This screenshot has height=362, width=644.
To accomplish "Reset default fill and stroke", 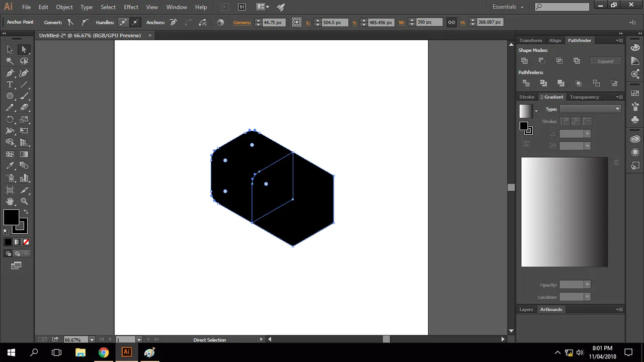I will [6, 231].
